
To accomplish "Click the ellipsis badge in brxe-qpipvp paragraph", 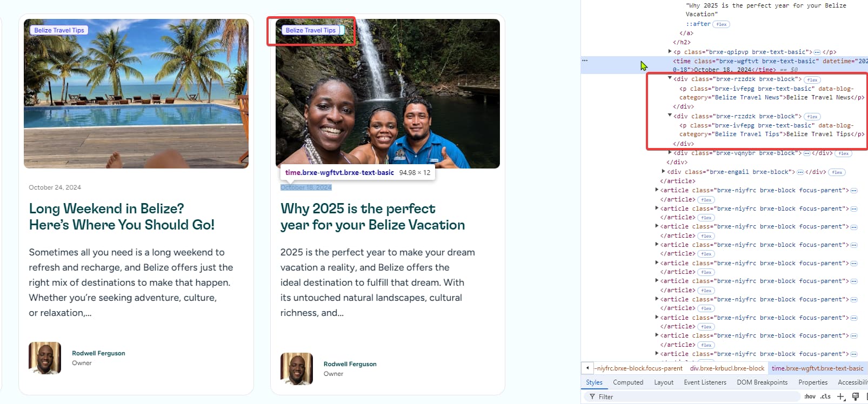I will [x=817, y=52].
